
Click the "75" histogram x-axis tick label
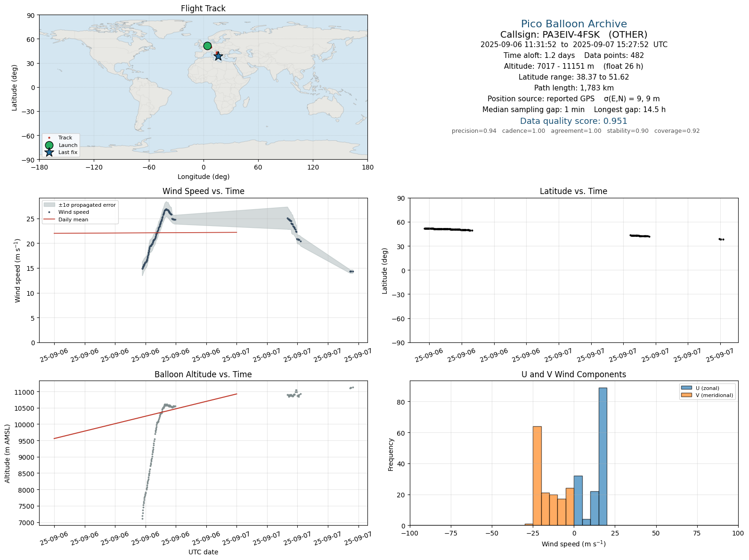(697, 533)
